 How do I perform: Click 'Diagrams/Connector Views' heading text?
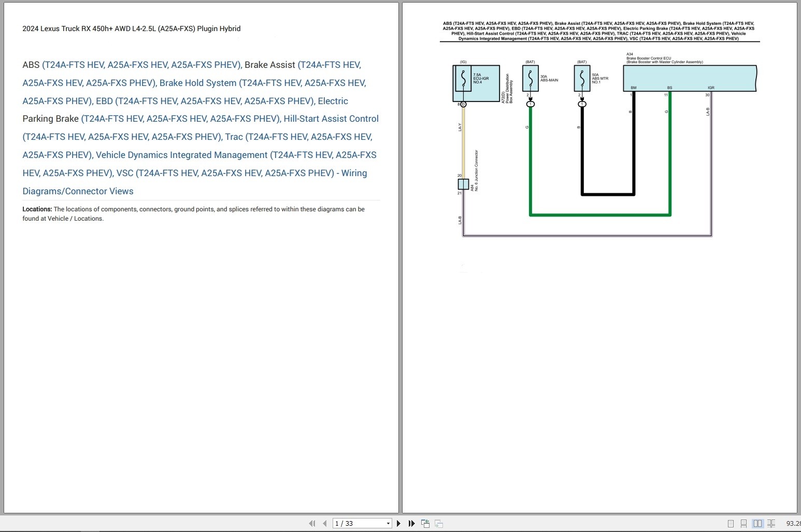click(78, 191)
